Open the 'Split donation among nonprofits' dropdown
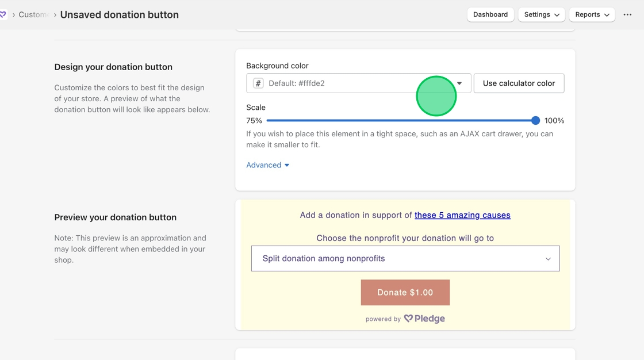The width and height of the screenshot is (644, 360). [x=405, y=259]
